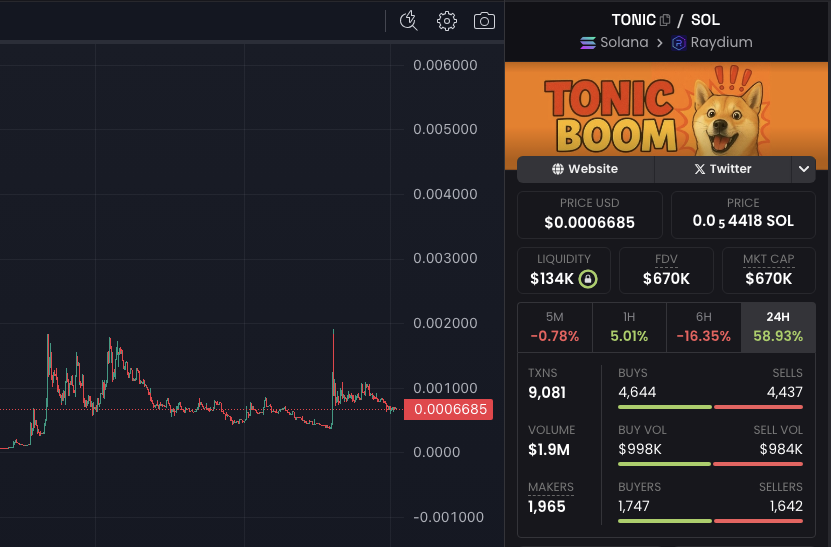Open chart settings gear icon
The image size is (831, 547).
pyautogui.click(x=447, y=21)
